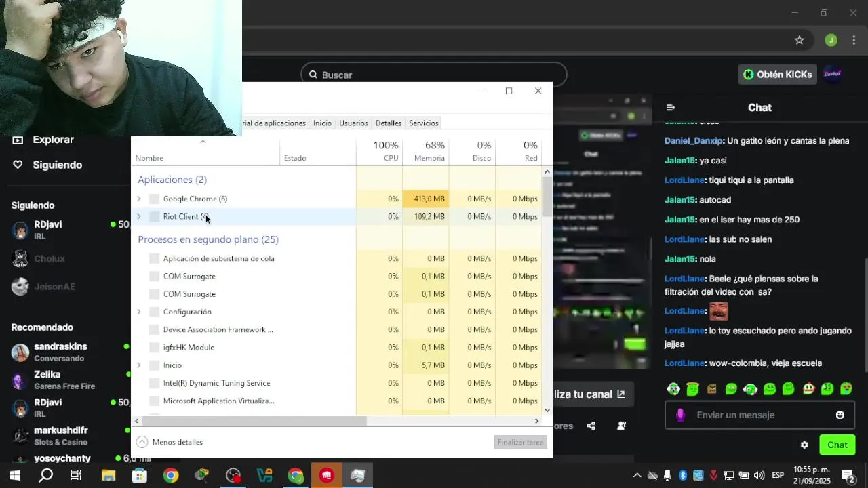The height and width of the screenshot is (488, 868).
Task: Expand the Riot Client process group
Action: coord(139,216)
